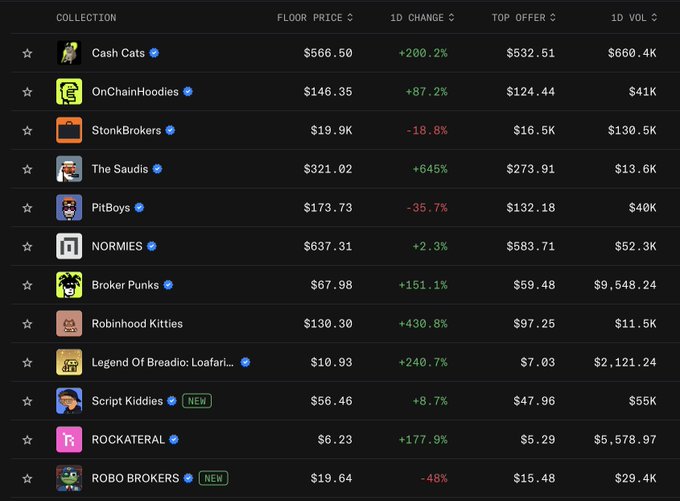The image size is (680, 501).
Task: Toggle ROBO BROKERS favorite star
Action: point(27,478)
